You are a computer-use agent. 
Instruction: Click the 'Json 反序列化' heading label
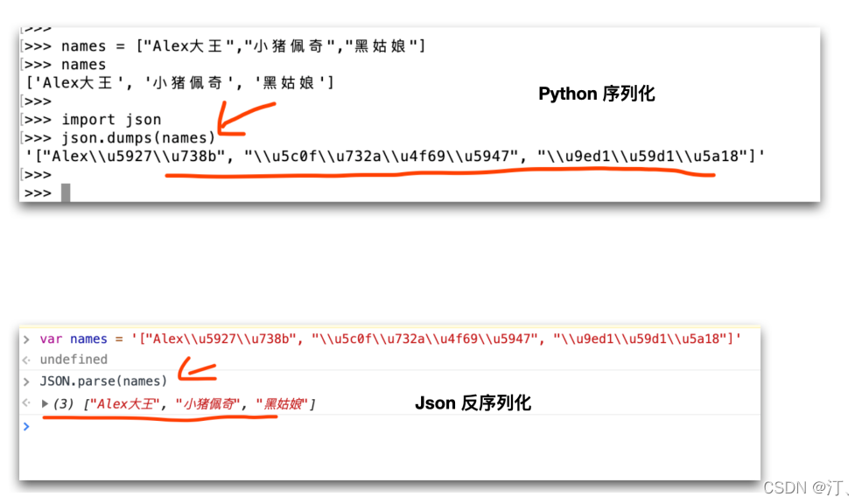coord(473,403)
